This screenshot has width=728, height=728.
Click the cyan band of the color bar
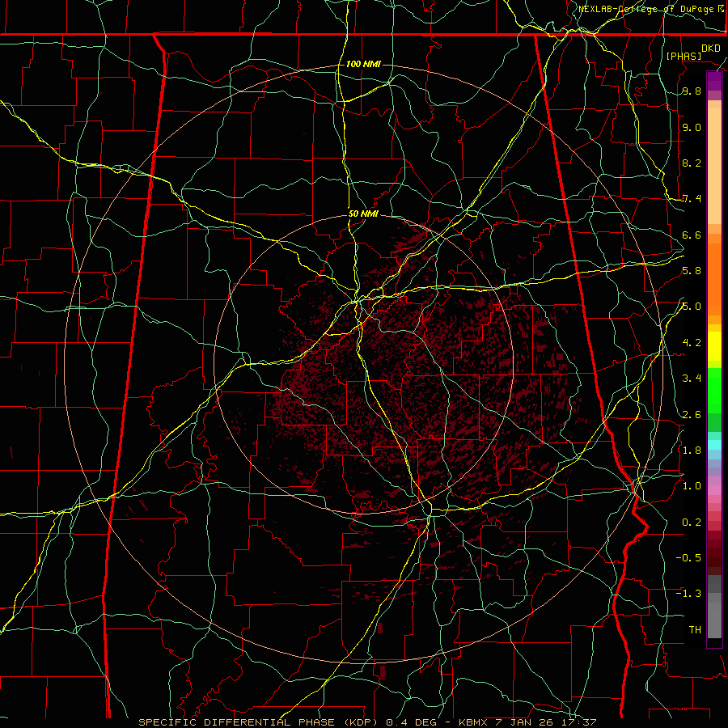714,445
